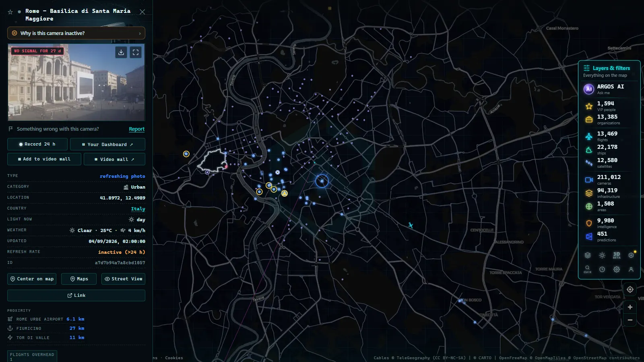Toggle day/night sun icon
Image resolution: width=644 pixels, height=362 pixels.
click(602, 255)
